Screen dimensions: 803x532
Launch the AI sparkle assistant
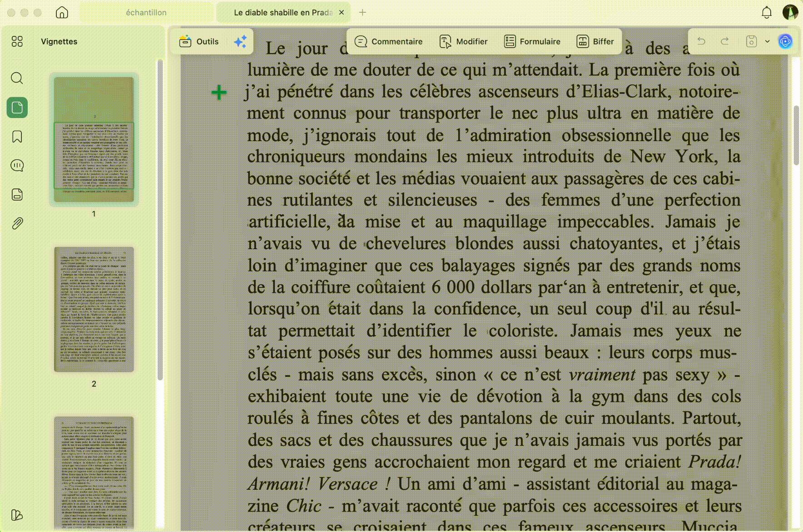click(x=240, y=41)
